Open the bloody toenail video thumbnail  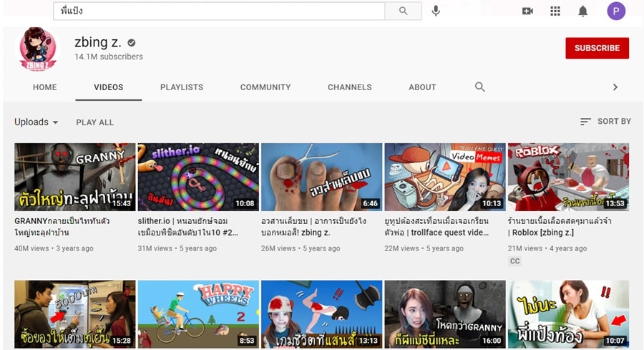click(x=321, y=177)
